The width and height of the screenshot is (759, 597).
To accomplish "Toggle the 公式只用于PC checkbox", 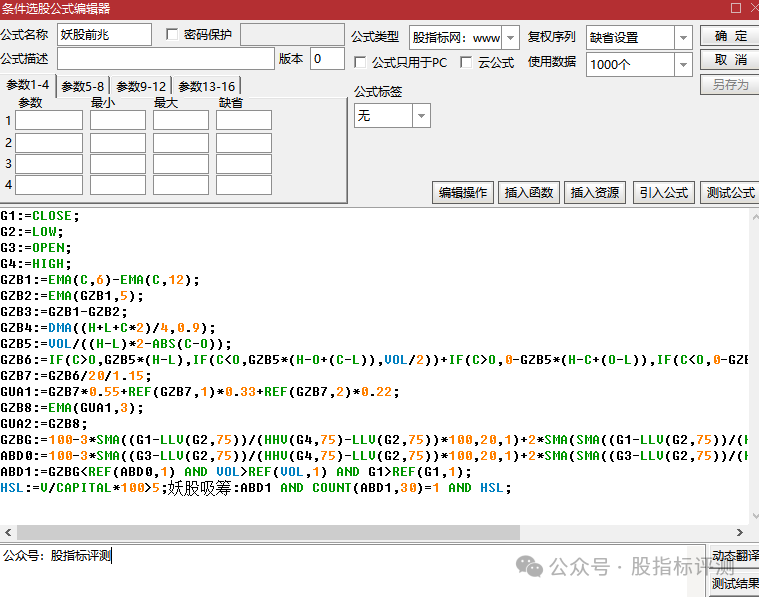I will (360, 62).
